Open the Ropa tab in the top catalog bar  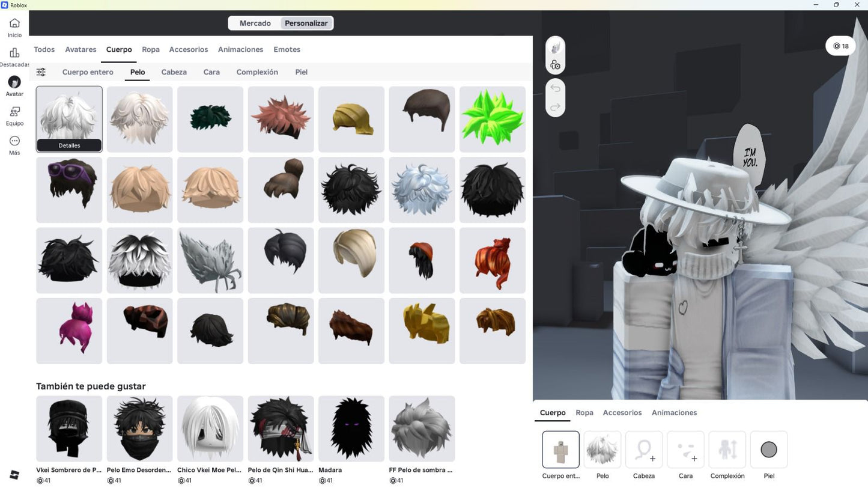151,49
